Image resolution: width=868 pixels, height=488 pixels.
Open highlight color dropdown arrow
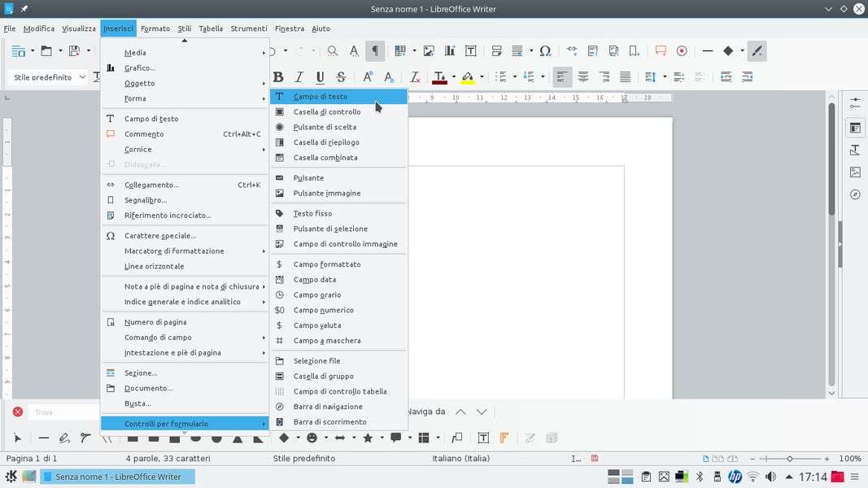tap(482, 77)
